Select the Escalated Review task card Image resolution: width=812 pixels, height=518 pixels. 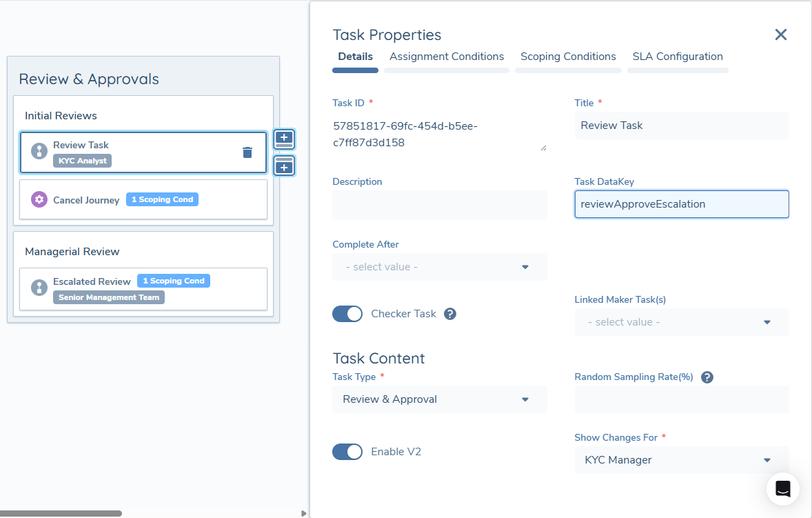143,288
